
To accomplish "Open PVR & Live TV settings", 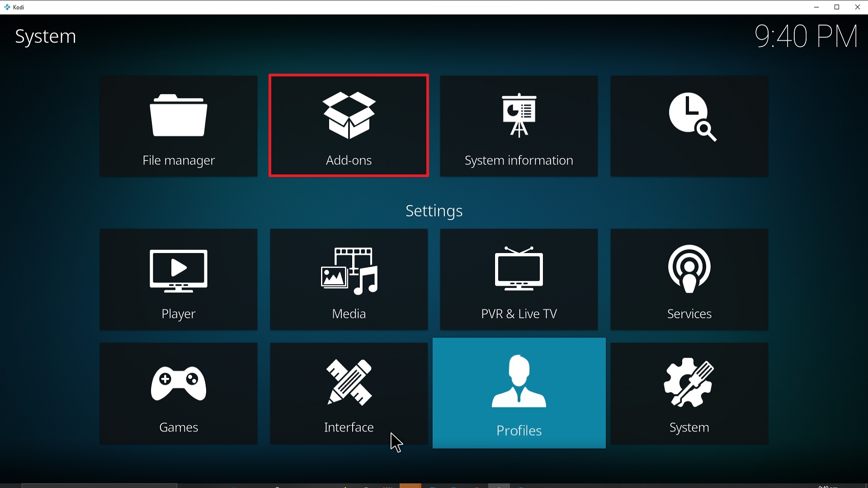I will point(519,279).
